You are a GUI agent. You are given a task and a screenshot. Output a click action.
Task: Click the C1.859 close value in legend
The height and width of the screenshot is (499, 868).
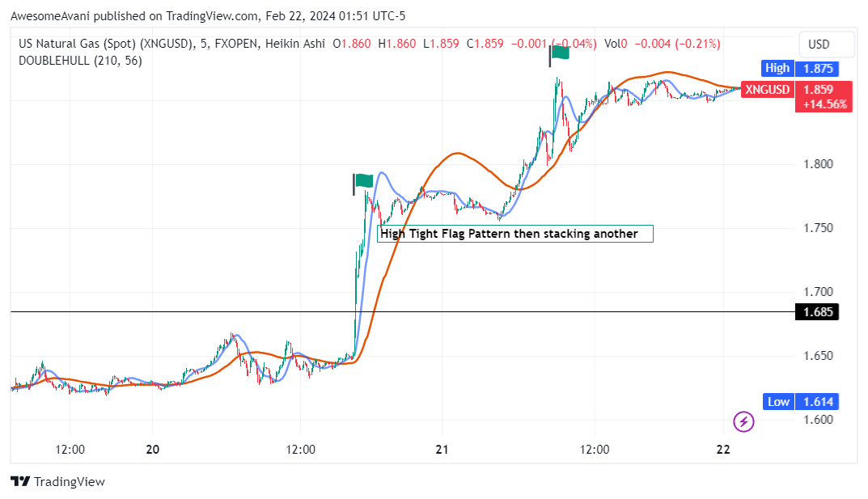pos(485,44)
